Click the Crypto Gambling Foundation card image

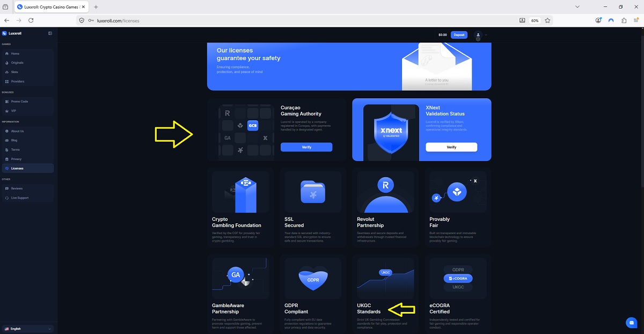(240, 192)
